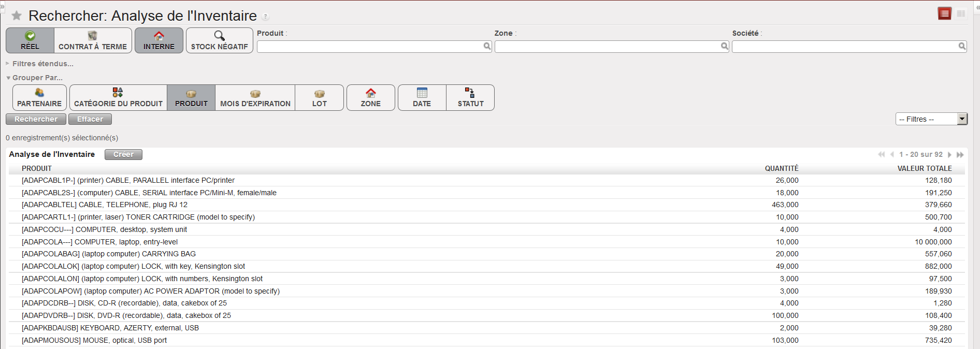Click the Effacer button

point(90,119)
